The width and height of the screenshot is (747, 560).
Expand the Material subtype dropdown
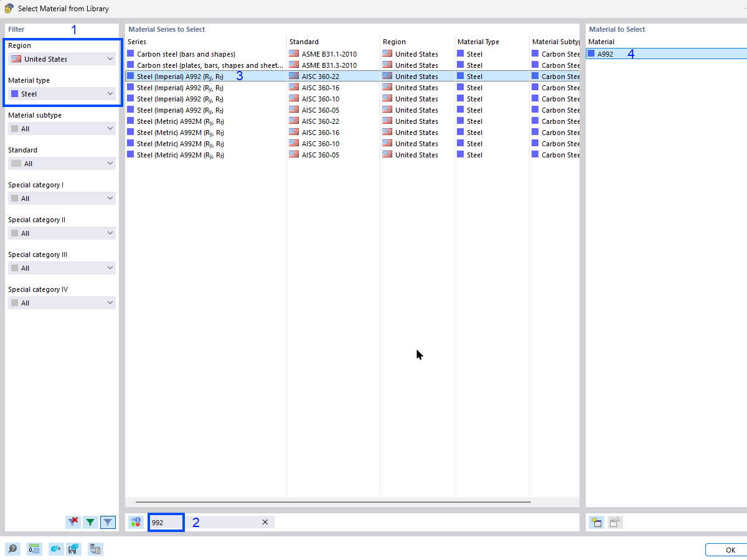(62, 129)
